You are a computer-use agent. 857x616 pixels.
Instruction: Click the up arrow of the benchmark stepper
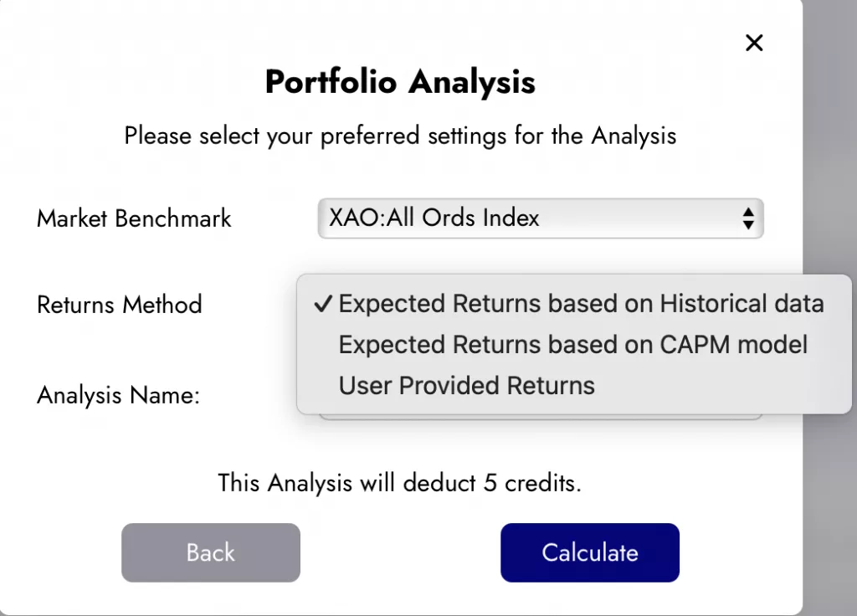pos(747,213)
